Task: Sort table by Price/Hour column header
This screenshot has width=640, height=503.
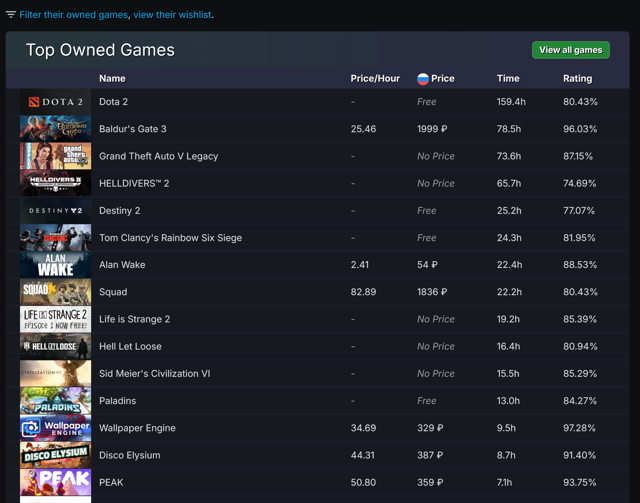Action: pyautogui.click(x=375, y=78)
